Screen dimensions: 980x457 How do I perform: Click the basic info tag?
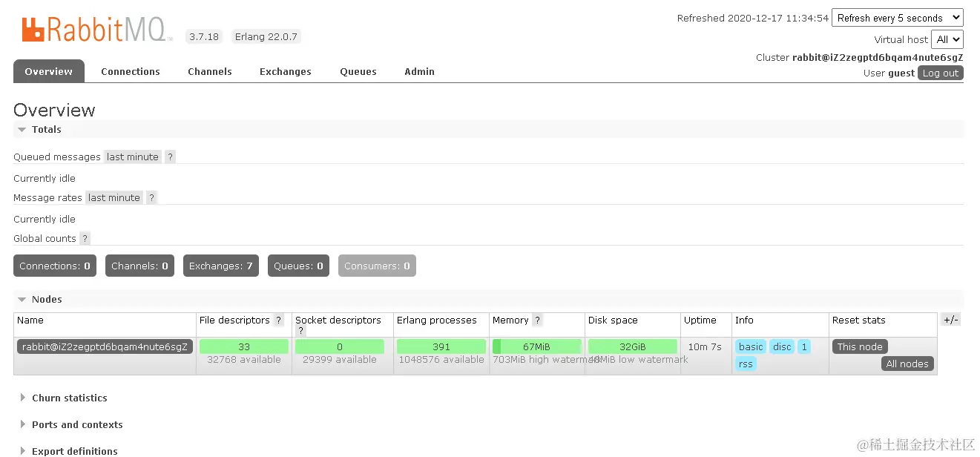[751, 346]
